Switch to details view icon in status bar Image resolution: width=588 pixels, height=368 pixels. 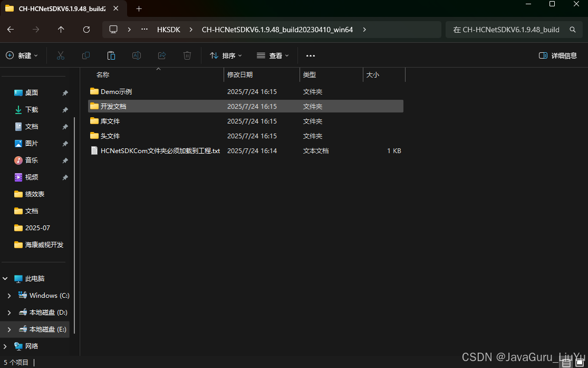click(566, 363)
